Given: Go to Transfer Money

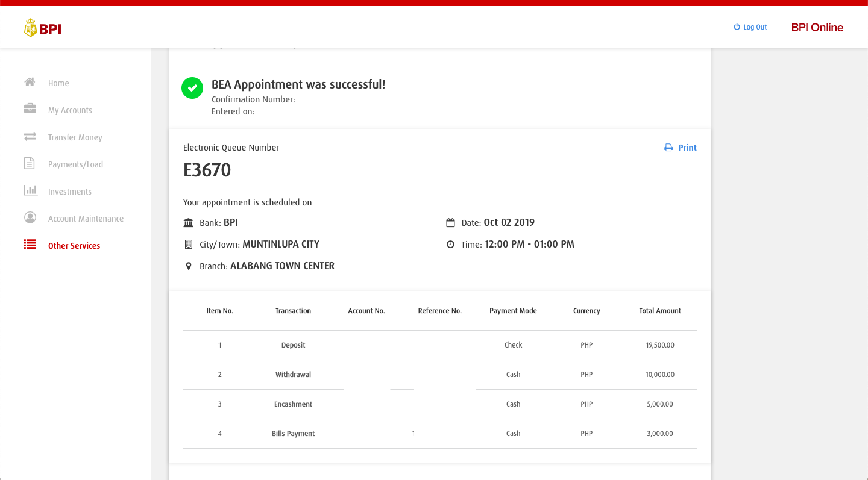Looking at the screenshot, I should pyautogui.click(x=75, y=137).
